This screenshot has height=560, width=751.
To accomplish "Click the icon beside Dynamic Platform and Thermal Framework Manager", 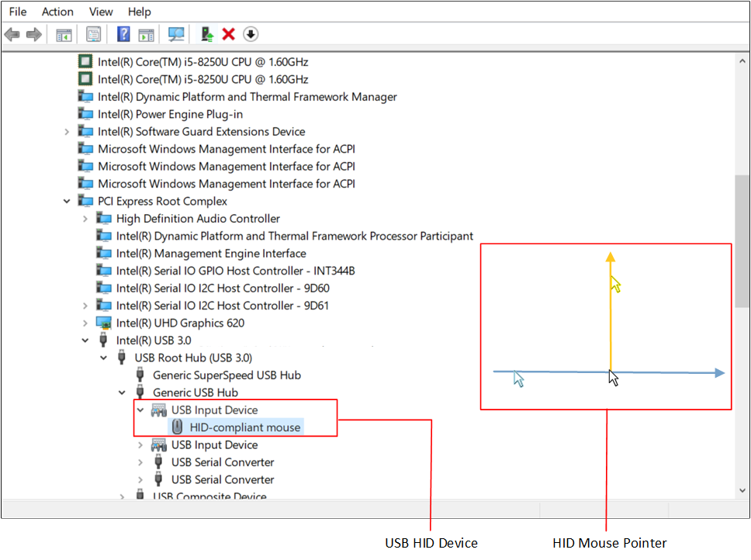I will pos(86,97).
